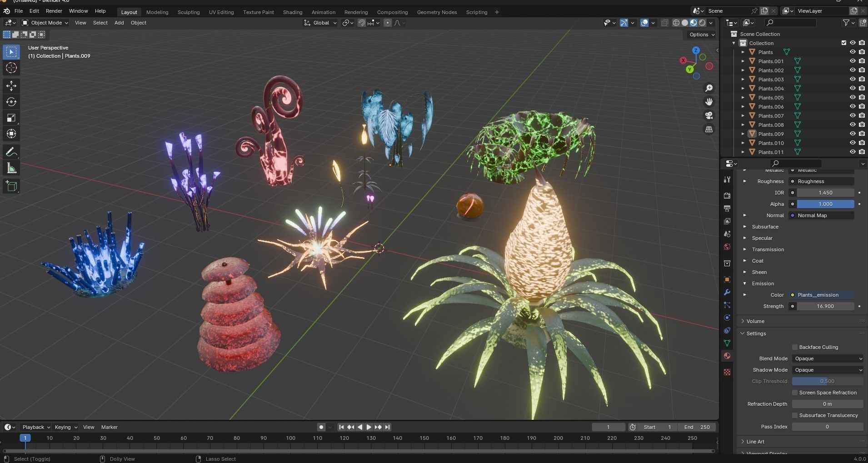Open the Object Mode dropdown
This screenshot has height=463, width=868.
[x=45, y=23]
